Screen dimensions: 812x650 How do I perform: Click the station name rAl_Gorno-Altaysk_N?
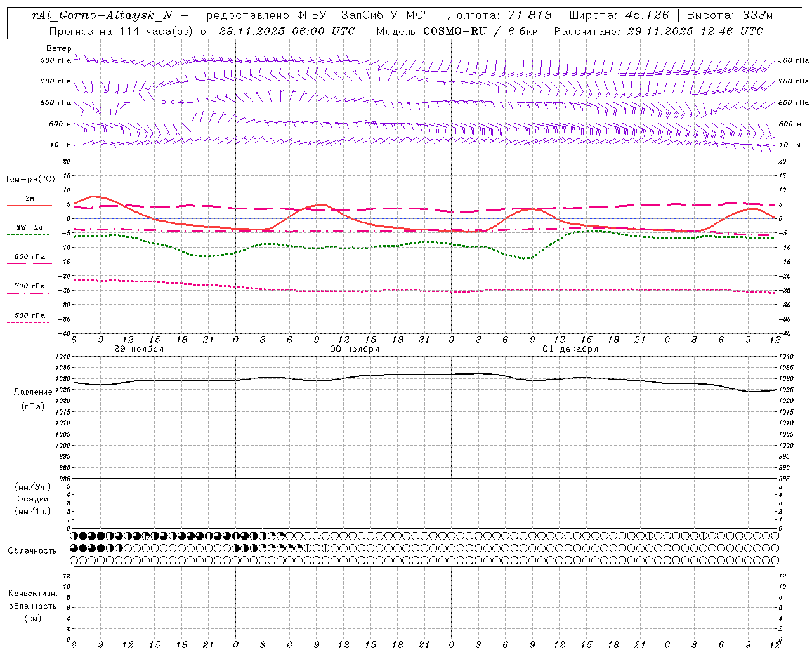tap(102, 15)
